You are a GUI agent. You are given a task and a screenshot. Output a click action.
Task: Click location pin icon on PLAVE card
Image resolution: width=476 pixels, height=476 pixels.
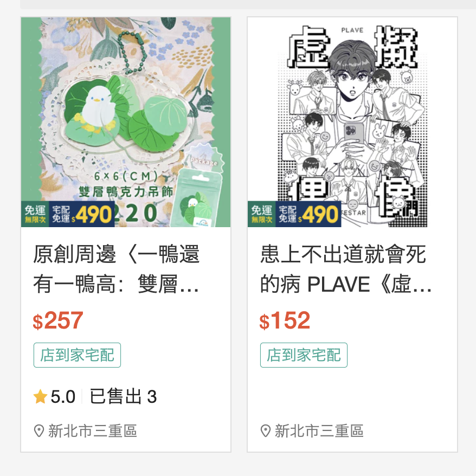(266, 431)
